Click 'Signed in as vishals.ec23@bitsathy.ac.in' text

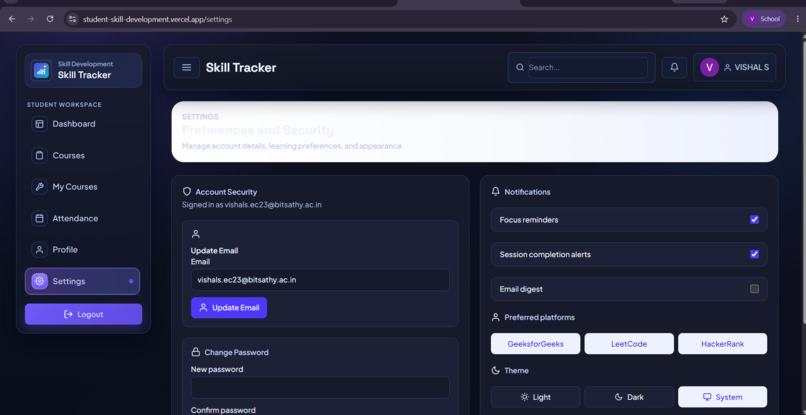point(252,205)
